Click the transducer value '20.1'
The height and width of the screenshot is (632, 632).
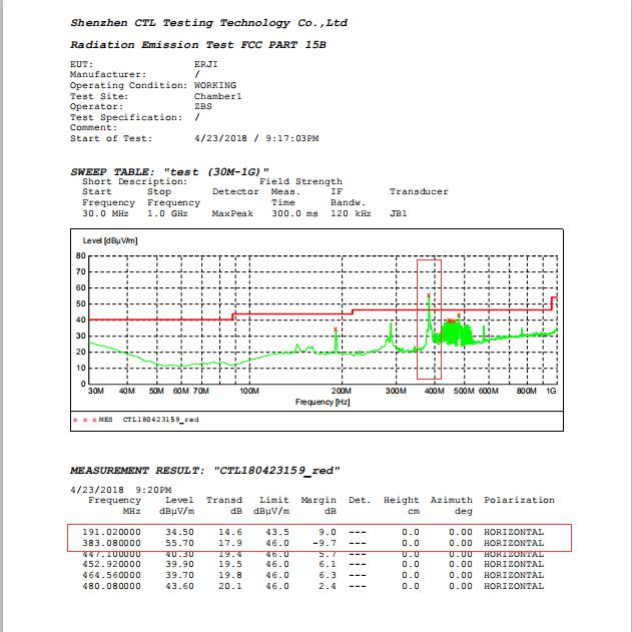pos(230,586)
